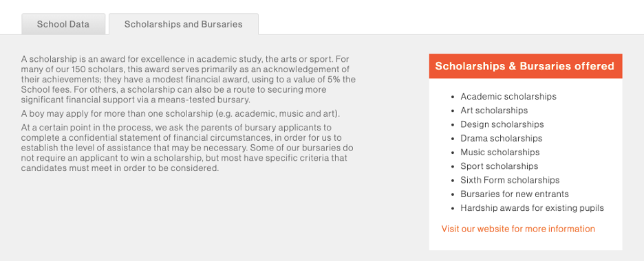Click the Scholarships & Bursaries offered header
644x261 pixels.
coord(525,66)
